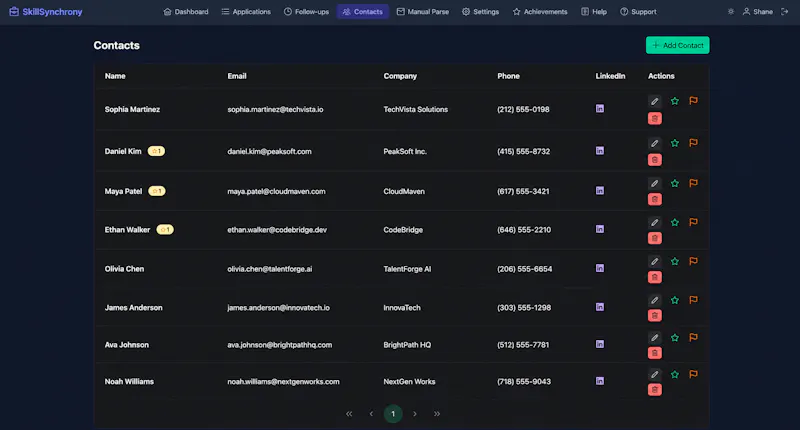
Task: Open James Anderson LinkedIn icon
Action: tap(600, 307)
